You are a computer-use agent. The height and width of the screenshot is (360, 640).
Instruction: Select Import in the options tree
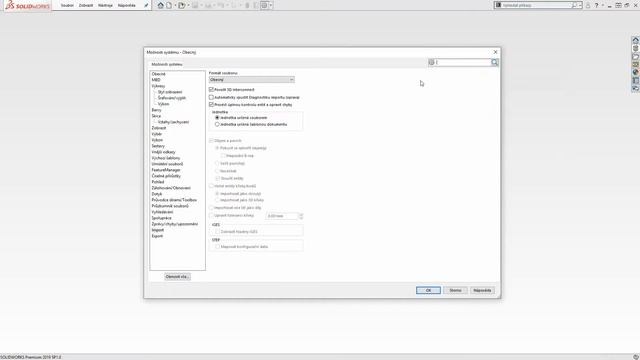coord(158,230)
